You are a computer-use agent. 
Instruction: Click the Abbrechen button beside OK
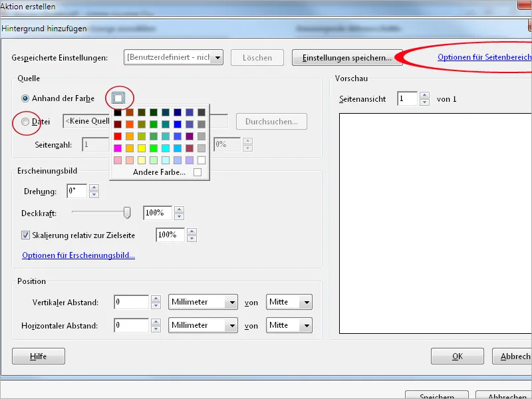pos(512,356)
